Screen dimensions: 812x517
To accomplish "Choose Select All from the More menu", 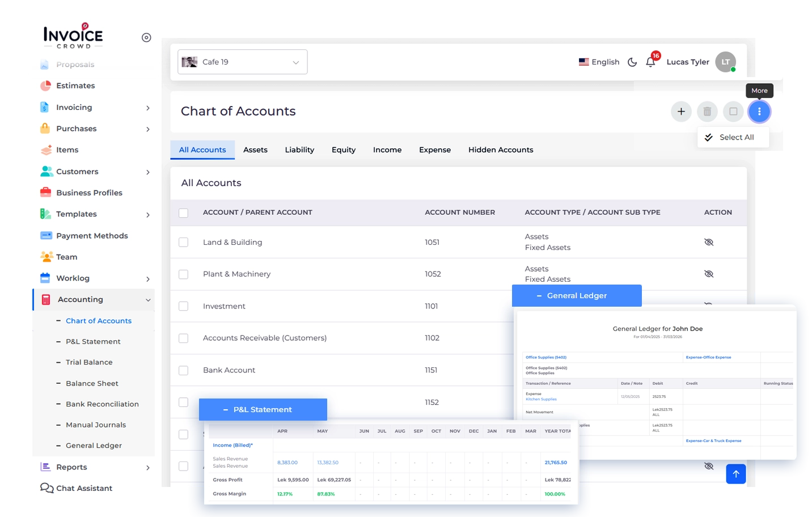I will (735, 137).
